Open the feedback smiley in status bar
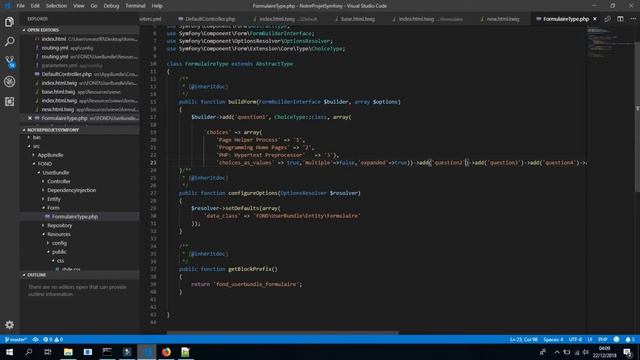640x360 pixels. pos(616,340)
